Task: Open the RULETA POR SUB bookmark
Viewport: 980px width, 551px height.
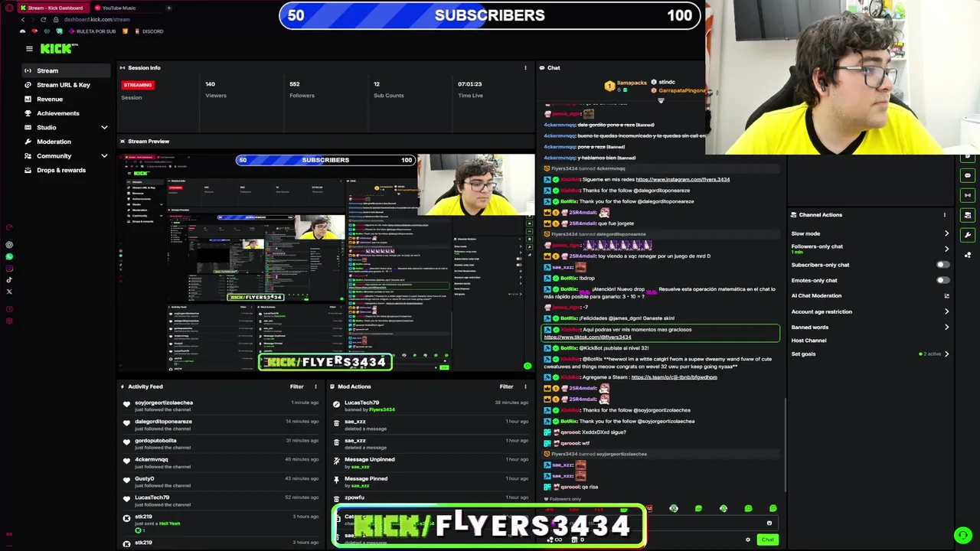Action: pos(92,31)
